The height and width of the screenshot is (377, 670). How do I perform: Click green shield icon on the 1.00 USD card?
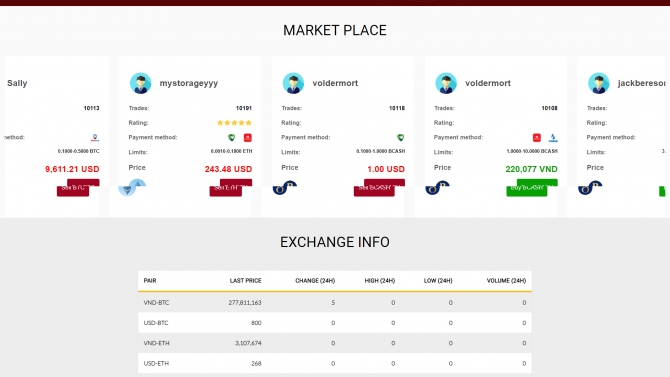coord(400,137)
